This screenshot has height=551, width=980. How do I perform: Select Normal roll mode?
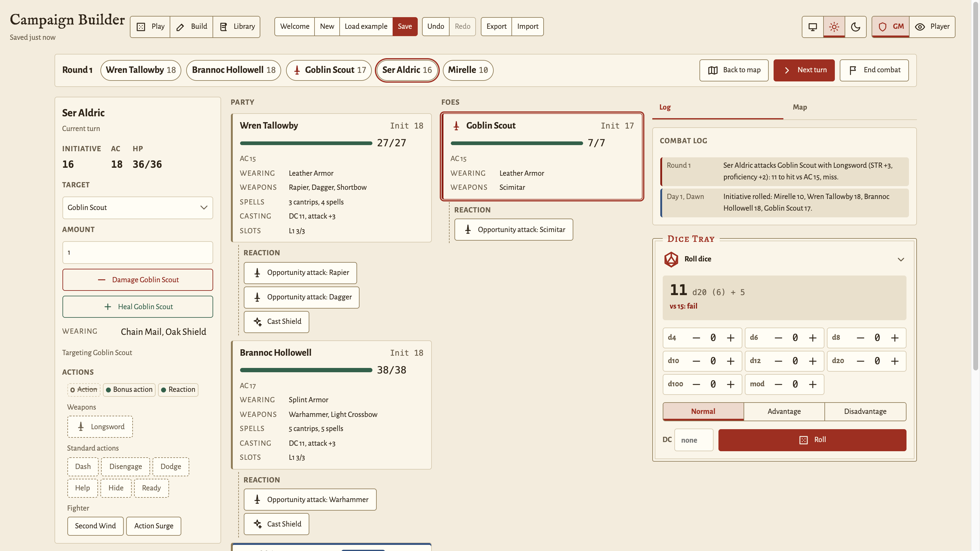pos(703,411)
